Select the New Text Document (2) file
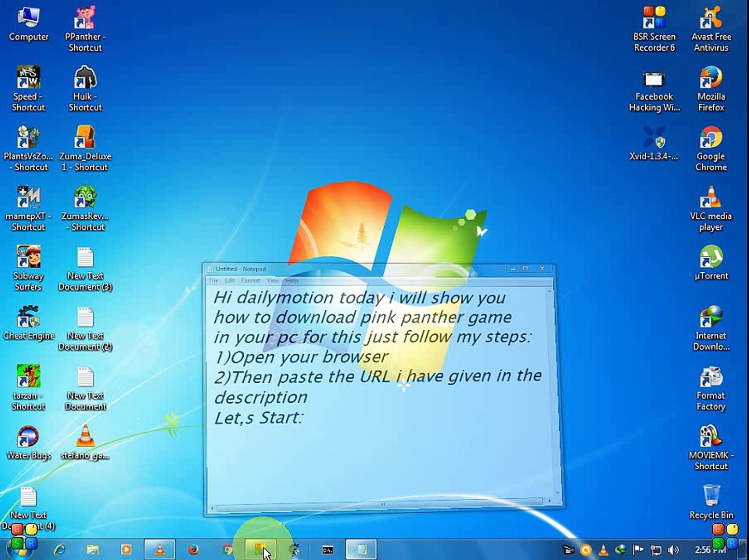 (85, 329)
